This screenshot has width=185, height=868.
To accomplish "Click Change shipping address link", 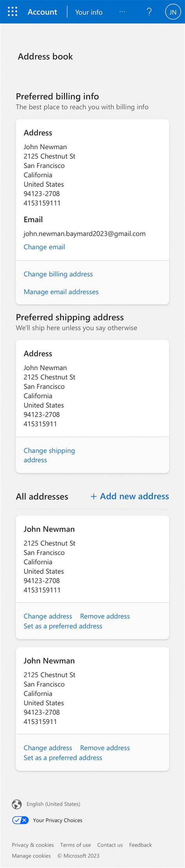I will tap(49, 455).
